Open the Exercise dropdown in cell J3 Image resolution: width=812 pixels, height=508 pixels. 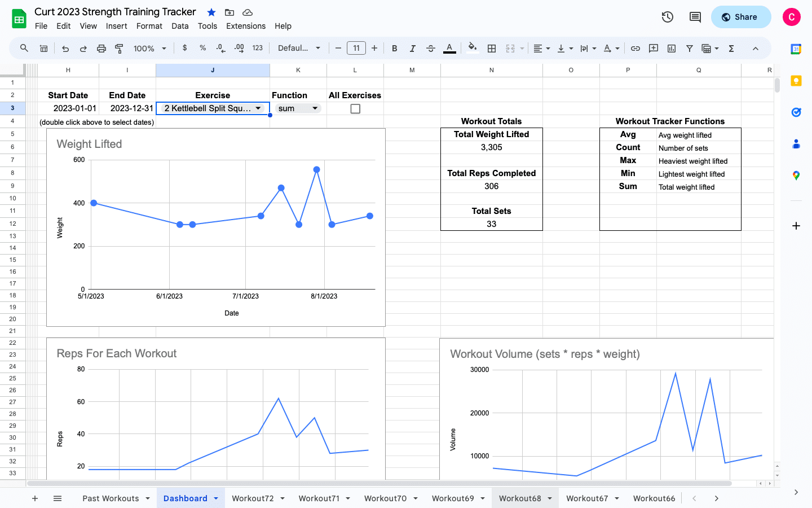pyautogui.click(x=258, y=108)
